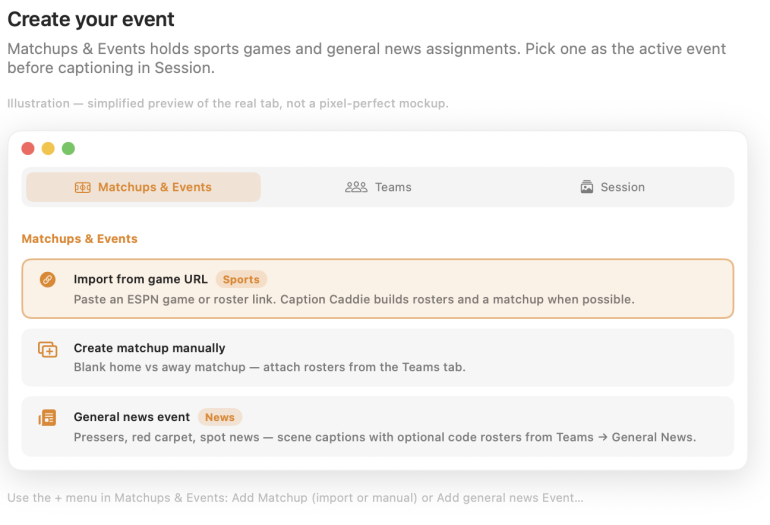Click the Paste an ESPN game description text
The height and width of the screenshot is (525, 770).
click(354, 299)
